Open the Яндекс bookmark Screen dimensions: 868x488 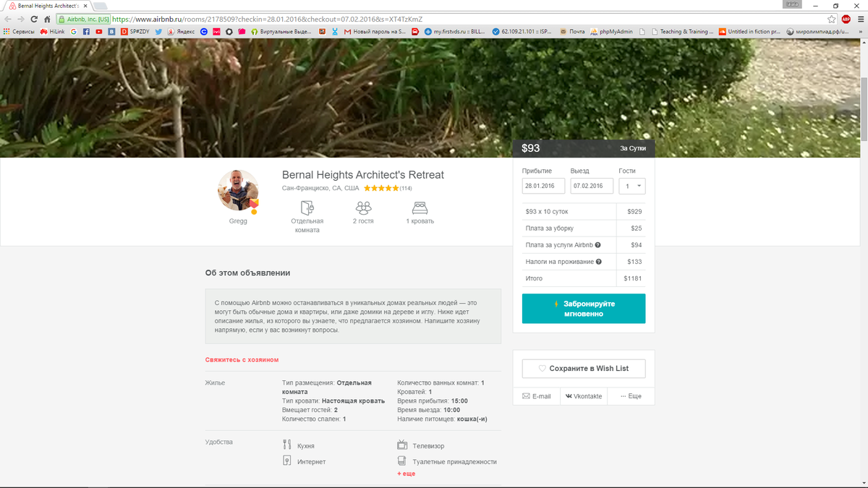coord(181,32)
